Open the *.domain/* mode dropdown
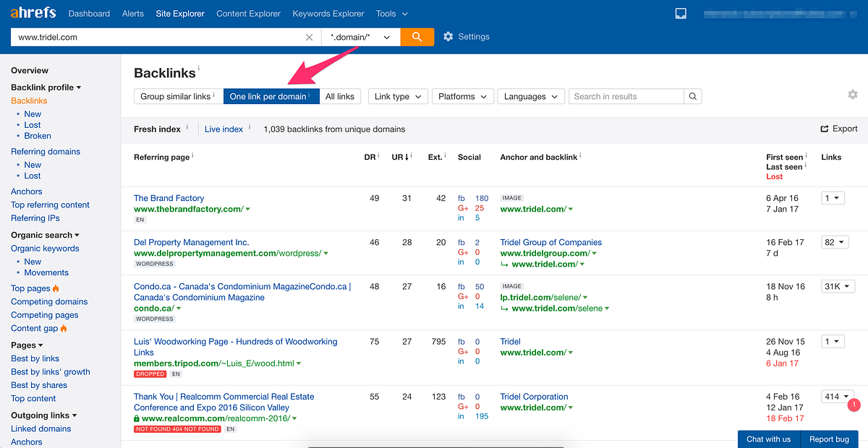Image resolution: width=868 pixels, height=448 pixels. pos(361,37)
